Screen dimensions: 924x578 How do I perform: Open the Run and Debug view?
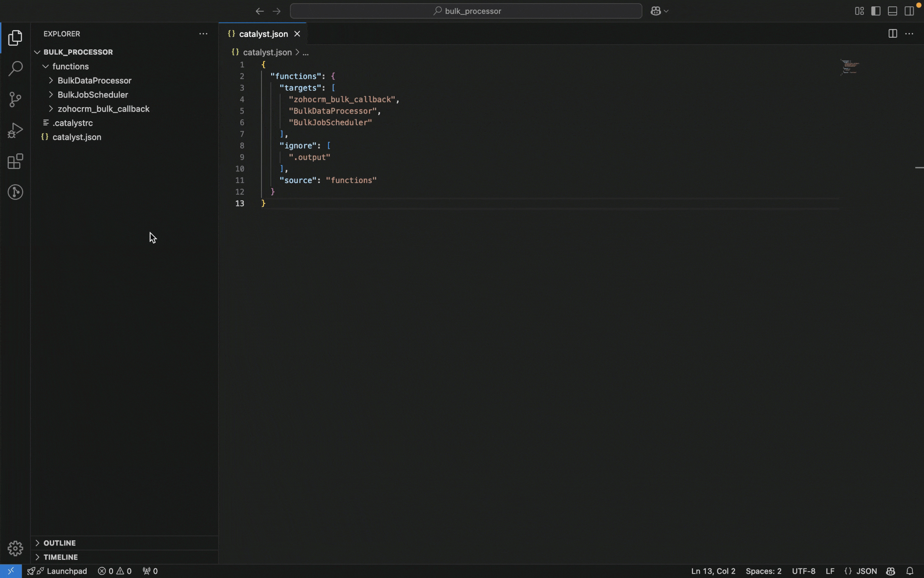click(15, 130)
